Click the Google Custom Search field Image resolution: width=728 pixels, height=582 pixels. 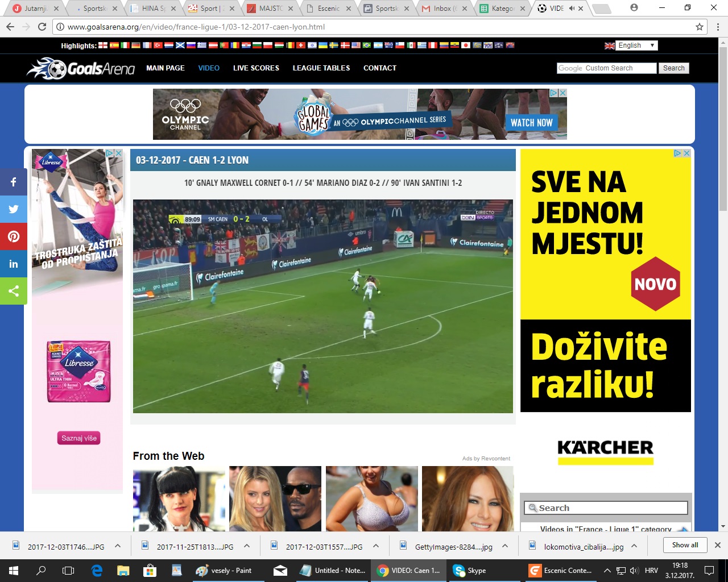pos(606,68)
